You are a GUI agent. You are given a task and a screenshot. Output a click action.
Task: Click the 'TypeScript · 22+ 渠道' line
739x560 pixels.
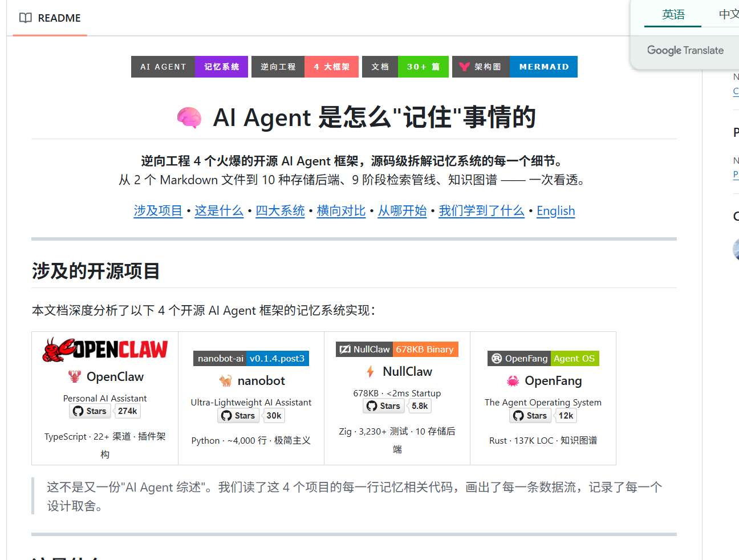pyautogui.click(x=105, y=445)
